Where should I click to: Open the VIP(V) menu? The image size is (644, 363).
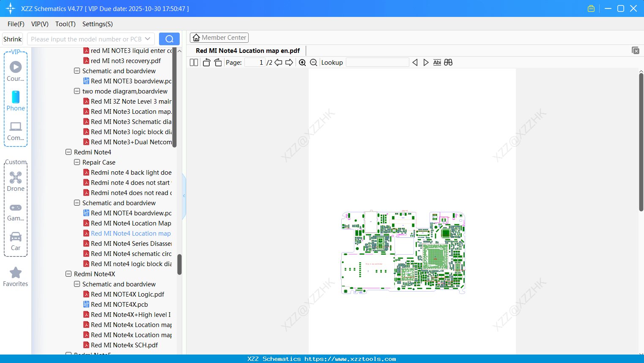[40, 24]
